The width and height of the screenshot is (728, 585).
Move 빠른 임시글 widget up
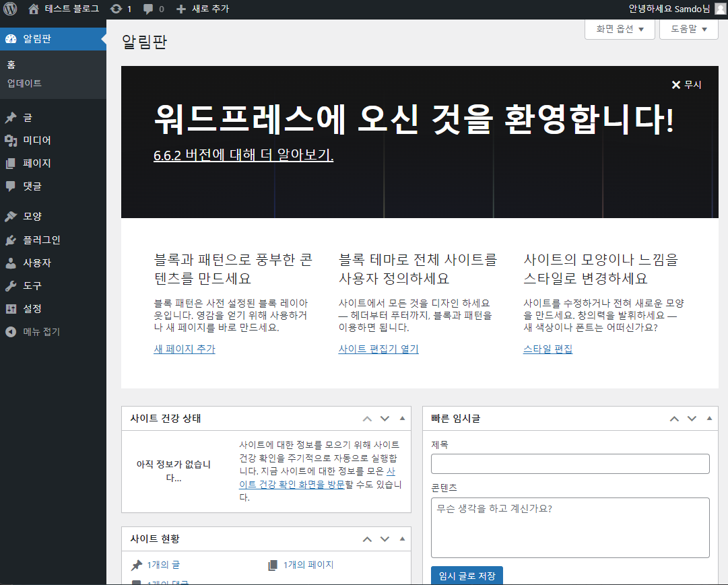pyautogui.click(x=675, y=419)
